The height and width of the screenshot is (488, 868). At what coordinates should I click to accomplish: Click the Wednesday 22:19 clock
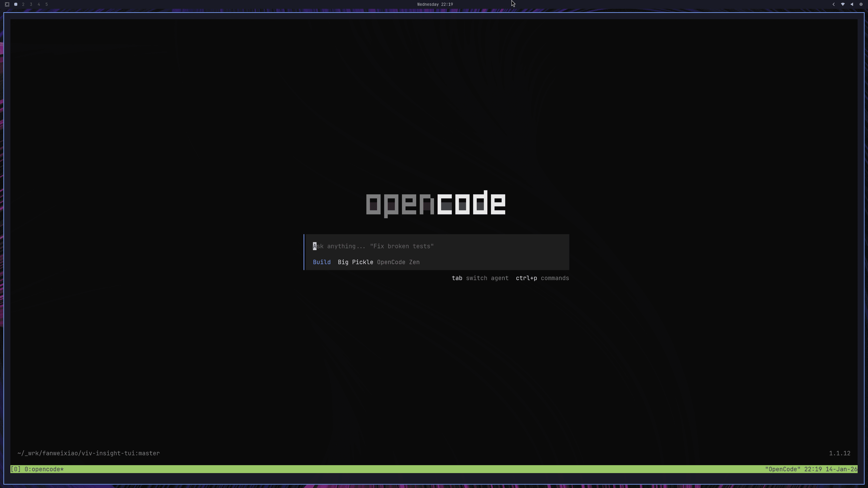tap(435, 4)
